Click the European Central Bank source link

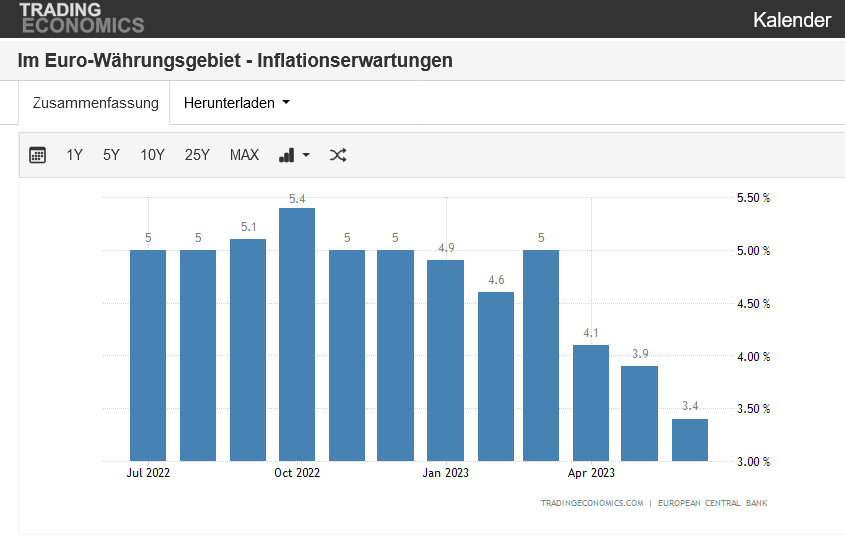(x=712, y=503)
